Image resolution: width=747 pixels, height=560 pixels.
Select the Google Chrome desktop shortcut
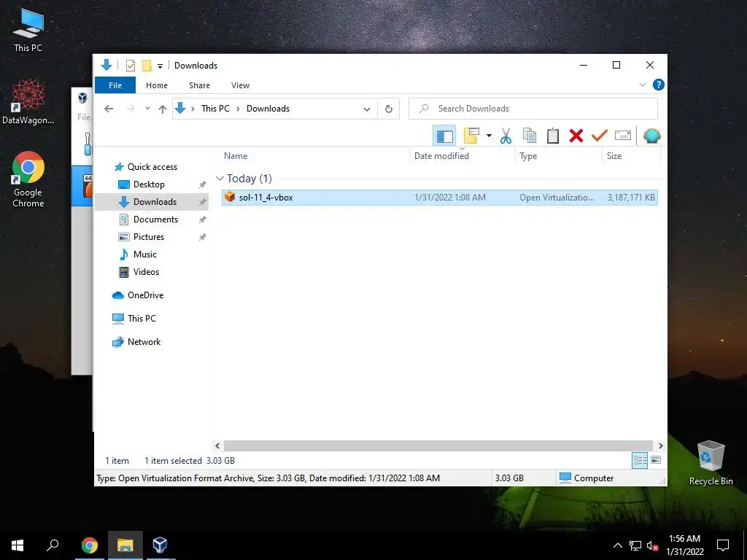coord(28,179)
